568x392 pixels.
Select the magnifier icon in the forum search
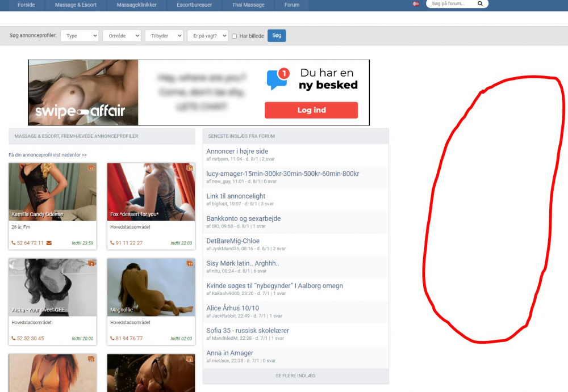coord(480,4)
